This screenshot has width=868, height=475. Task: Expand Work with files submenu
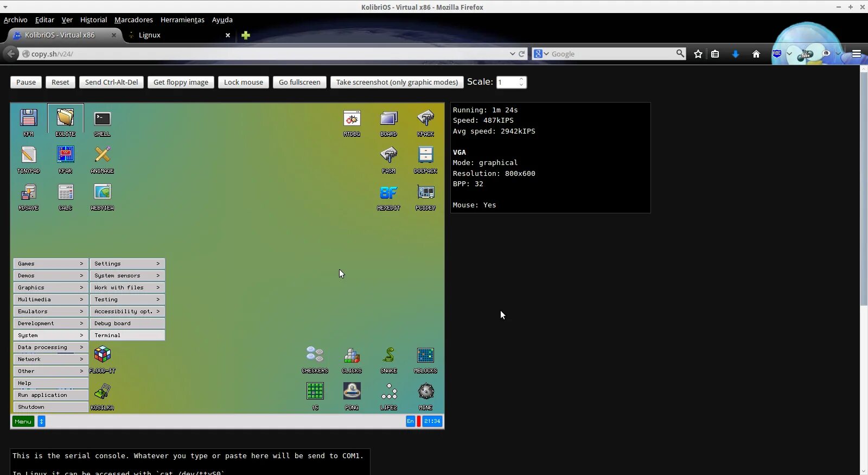click(x=127, y=288)
